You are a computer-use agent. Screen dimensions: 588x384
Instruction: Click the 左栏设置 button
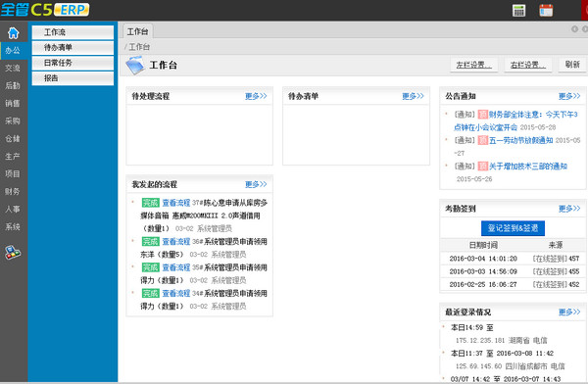point(474,65)
